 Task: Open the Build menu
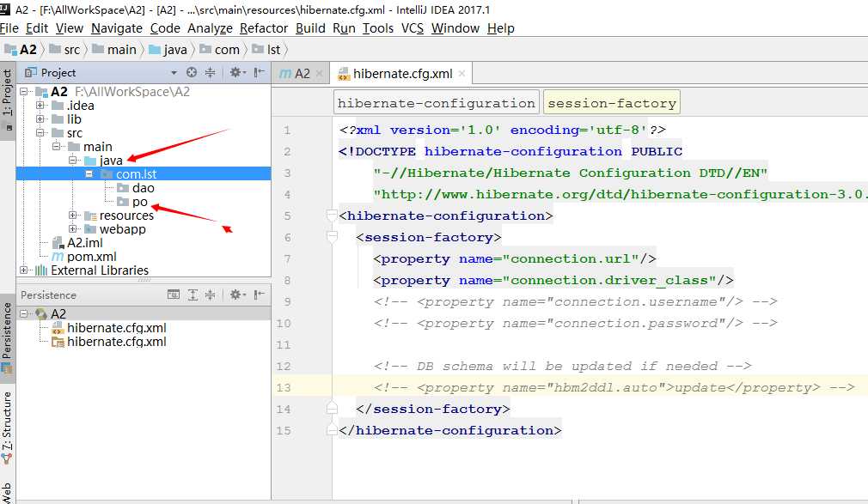[310, 28]
